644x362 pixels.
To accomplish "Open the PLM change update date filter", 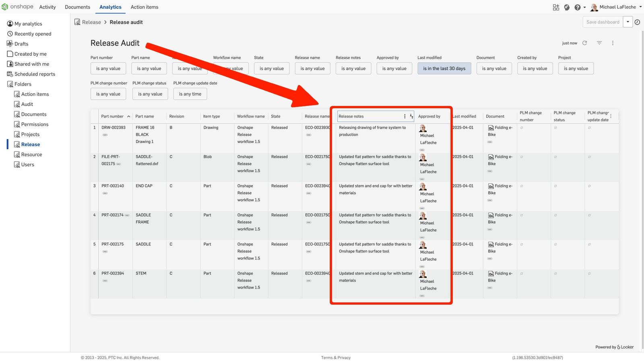I will (x=190, y=94).
